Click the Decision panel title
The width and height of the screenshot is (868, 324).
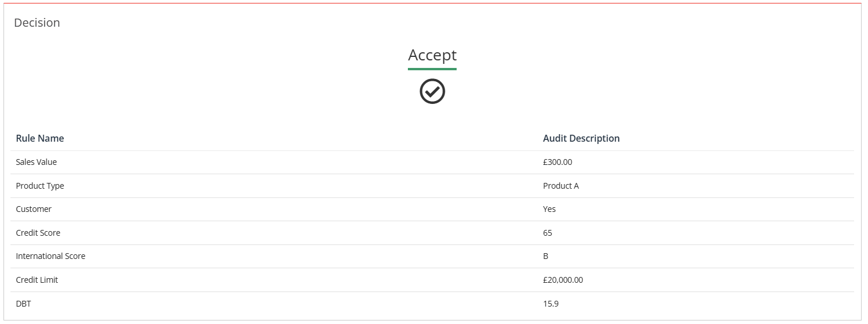[x=37, y=23]
